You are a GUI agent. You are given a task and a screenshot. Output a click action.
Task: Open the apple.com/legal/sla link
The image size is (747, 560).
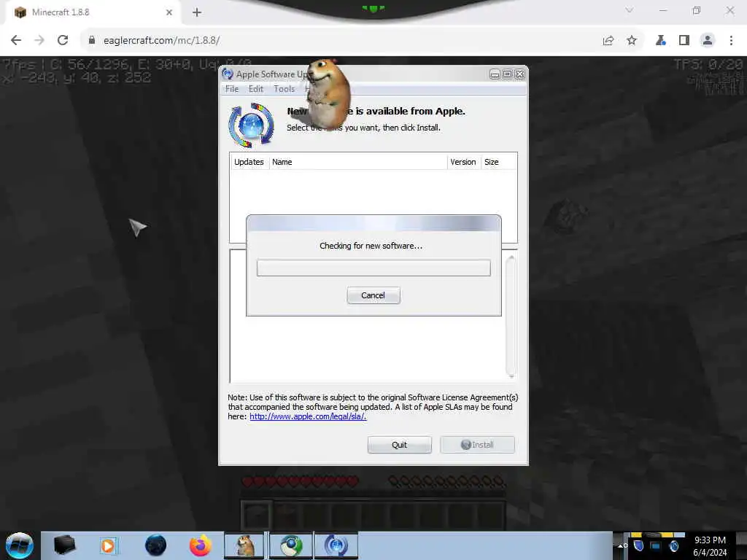click(308, 416)
